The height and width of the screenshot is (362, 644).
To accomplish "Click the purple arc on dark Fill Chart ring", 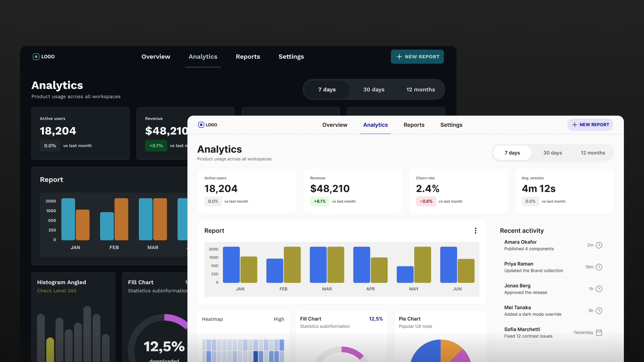I will (177, 321).
